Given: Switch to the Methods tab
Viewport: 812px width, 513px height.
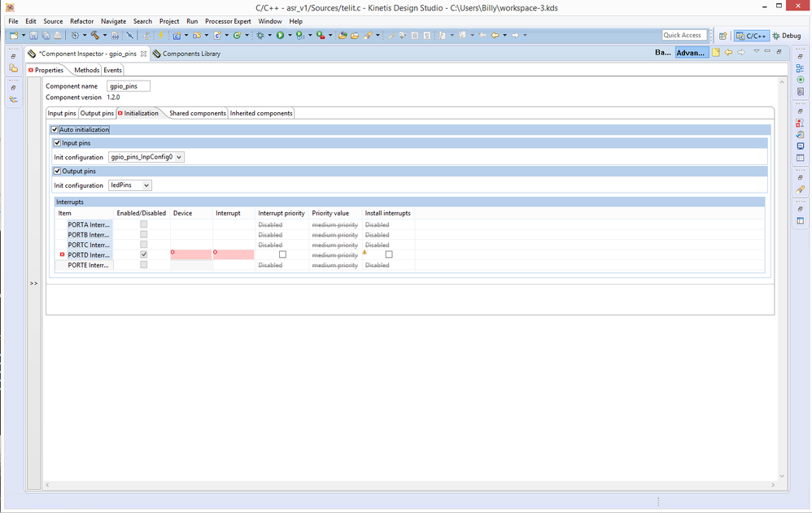Looking at the screenshot, I should point(86,70).
